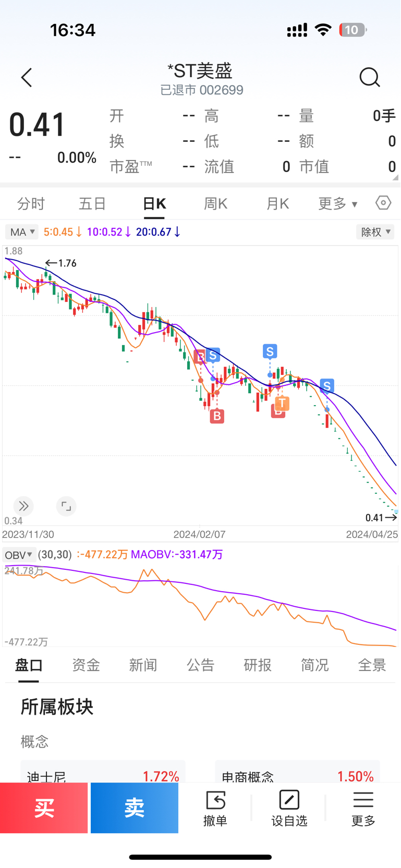Open the 新闻 news tab

(143, 665)
